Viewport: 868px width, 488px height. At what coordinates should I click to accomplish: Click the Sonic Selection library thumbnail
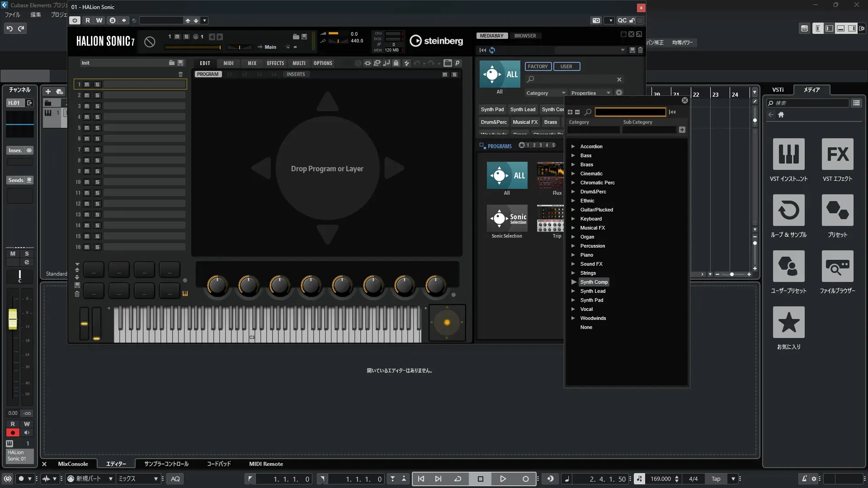(x=507, y=219)
